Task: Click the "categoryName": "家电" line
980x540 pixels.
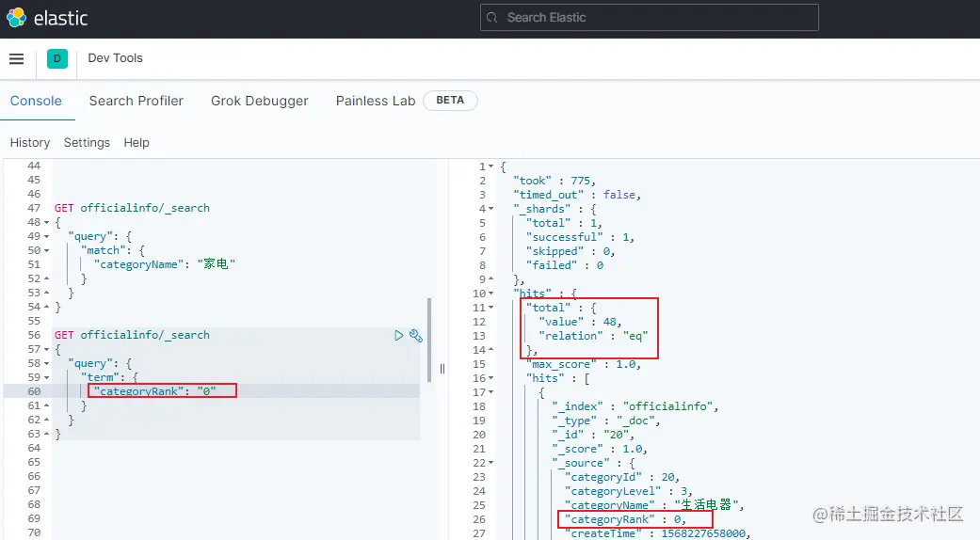Action: 165,264
